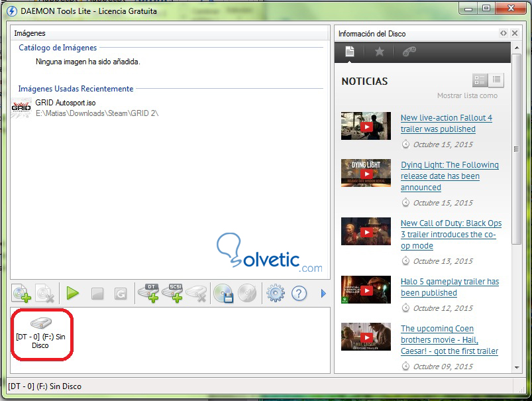
Task: Open Fallout 4 live-action trailer link
Action: point(446,123)
